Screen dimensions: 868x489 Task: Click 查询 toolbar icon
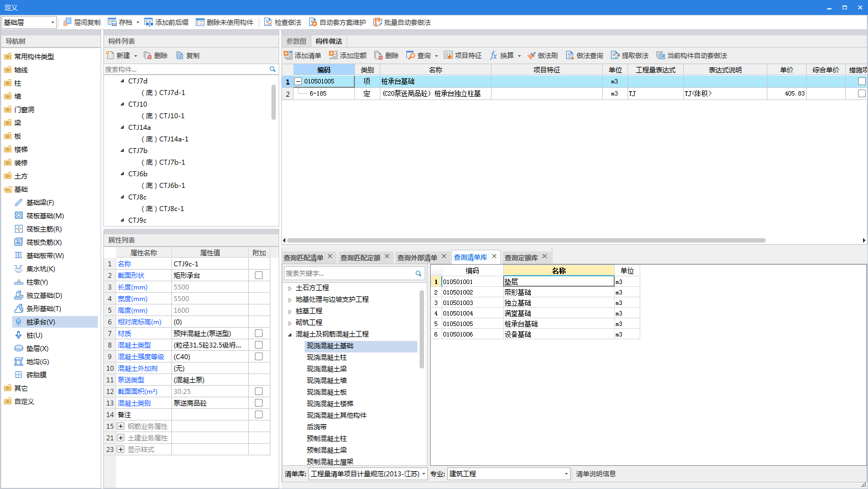[411, 55]
